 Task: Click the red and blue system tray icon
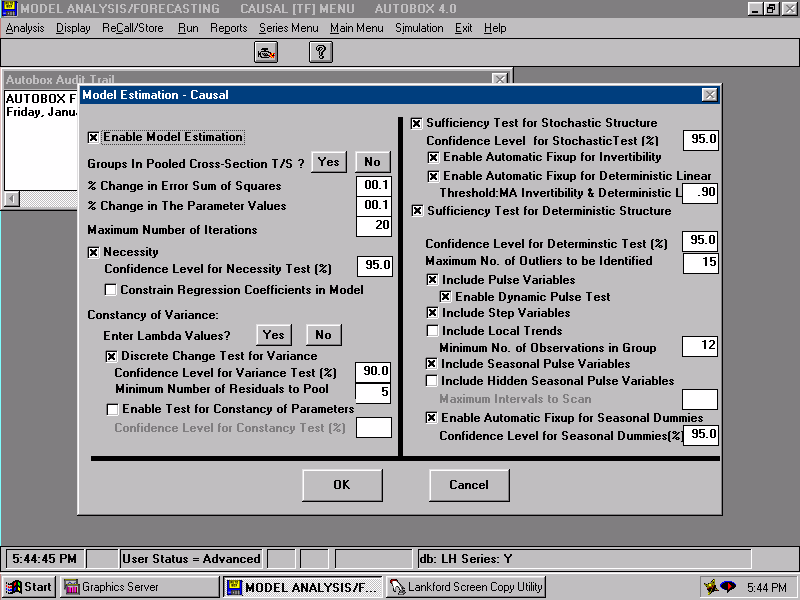pyautogui.click(x=728, y=587)
